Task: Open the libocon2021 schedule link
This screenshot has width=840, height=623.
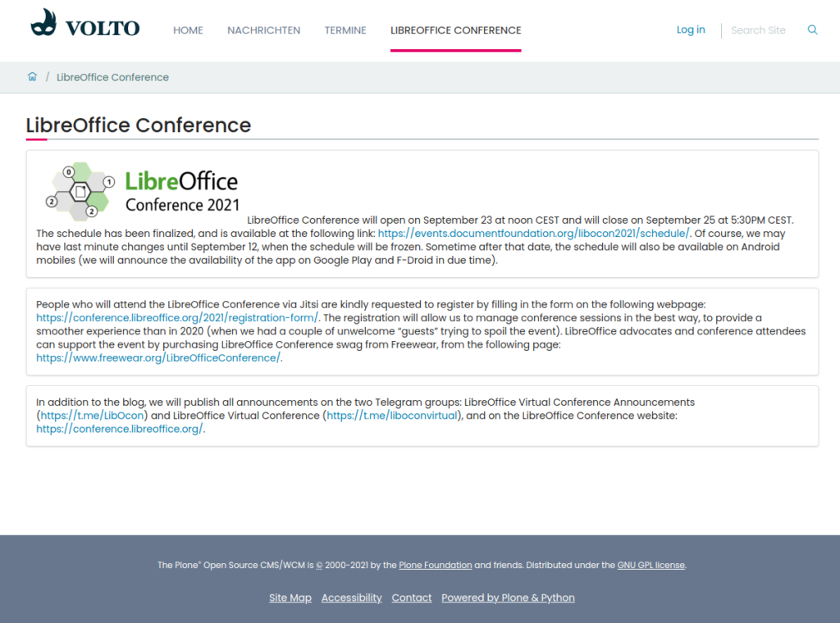Action: coord(533,234)
